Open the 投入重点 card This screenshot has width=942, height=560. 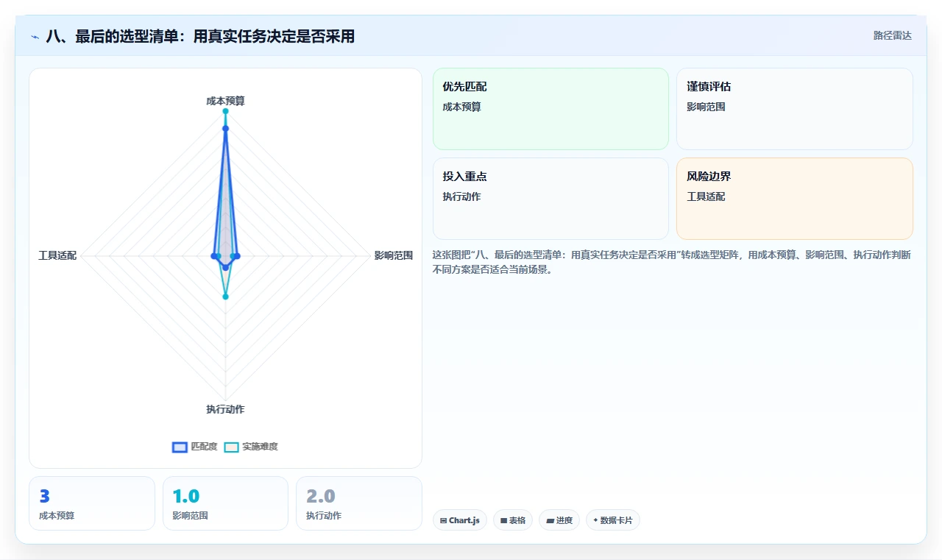tap(550, 199)
